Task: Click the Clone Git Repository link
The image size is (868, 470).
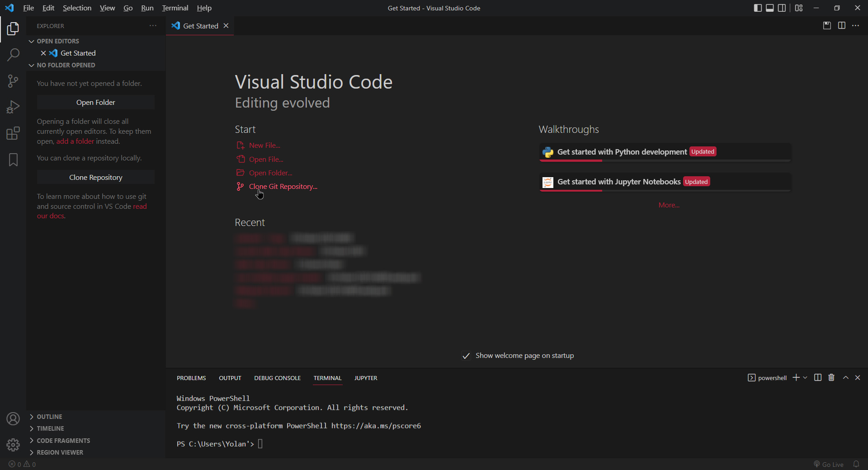Action: coord(283,187)
